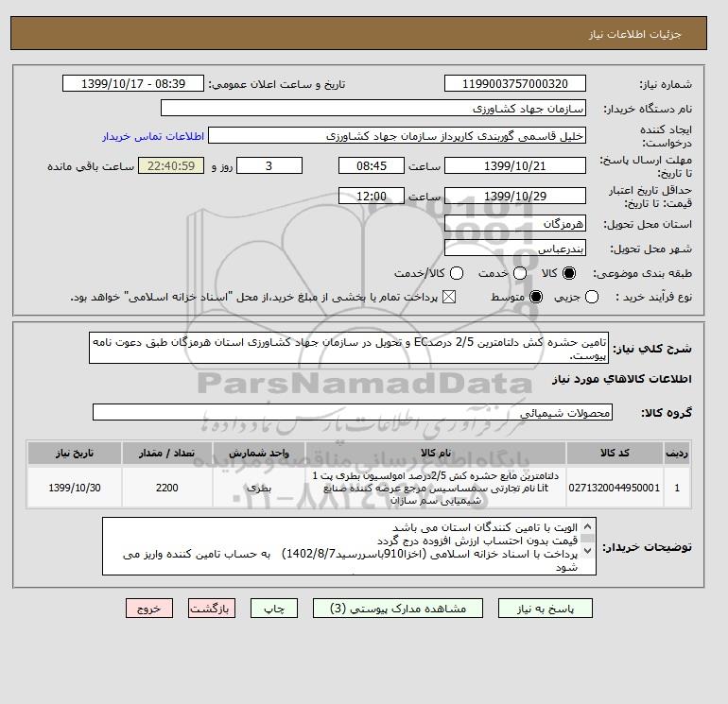Click the validity time field 12:00
Viewport: 728px width, 704px height.
point(372,196)
